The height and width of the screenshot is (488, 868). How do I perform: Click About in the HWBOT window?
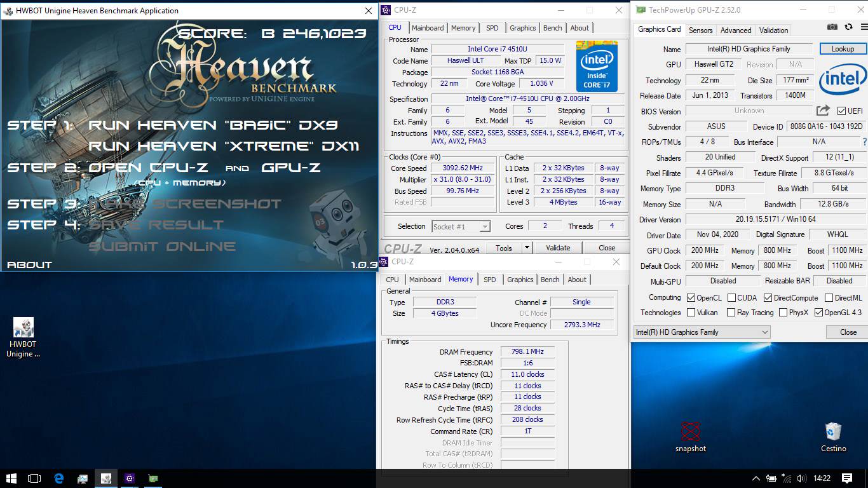pos(29,265)
